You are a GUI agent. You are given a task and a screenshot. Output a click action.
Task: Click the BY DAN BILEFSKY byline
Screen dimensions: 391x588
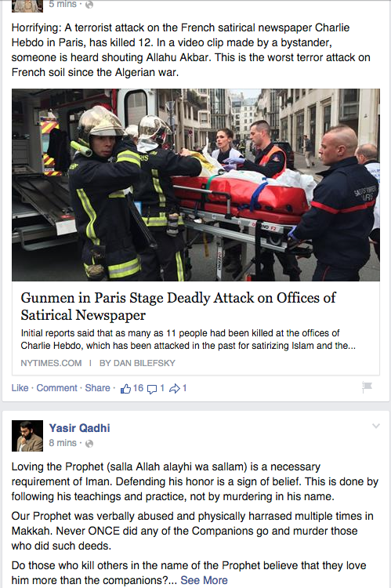[x=137, y=363]
